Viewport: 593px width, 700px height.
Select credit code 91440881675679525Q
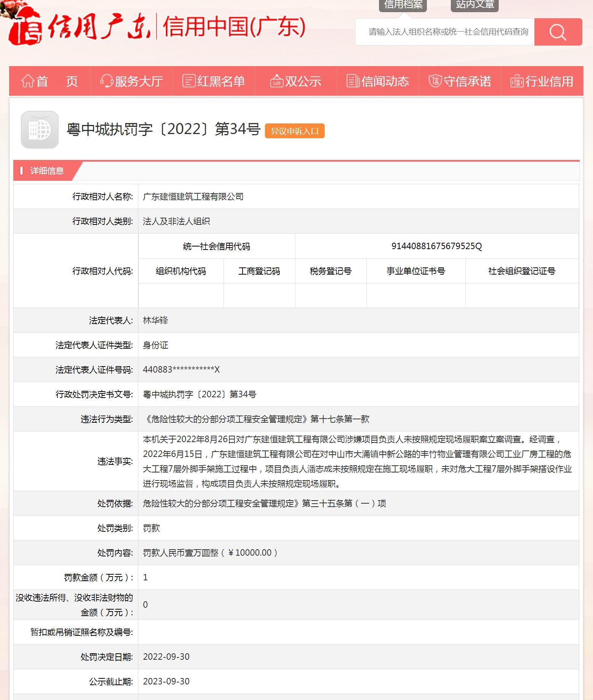pyautogui.click(x=437, y=246)
